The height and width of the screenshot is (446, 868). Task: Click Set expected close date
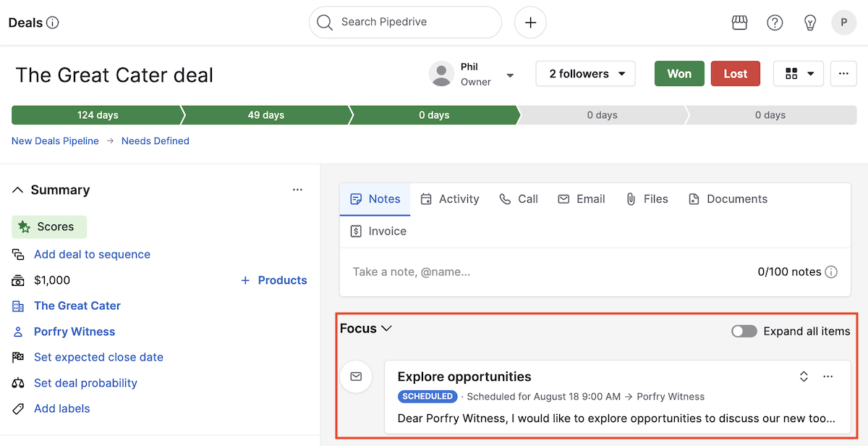[98, 358]
